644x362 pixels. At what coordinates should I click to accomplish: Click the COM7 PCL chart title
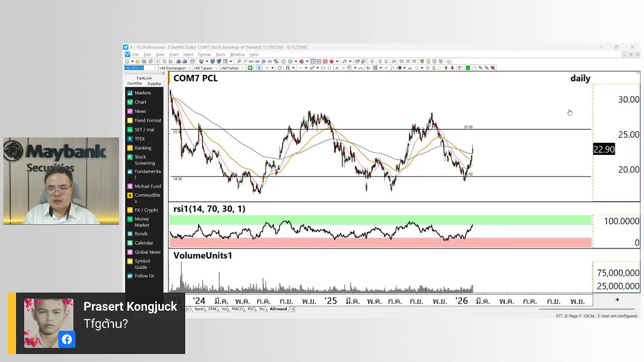click(x=196, y=78)
